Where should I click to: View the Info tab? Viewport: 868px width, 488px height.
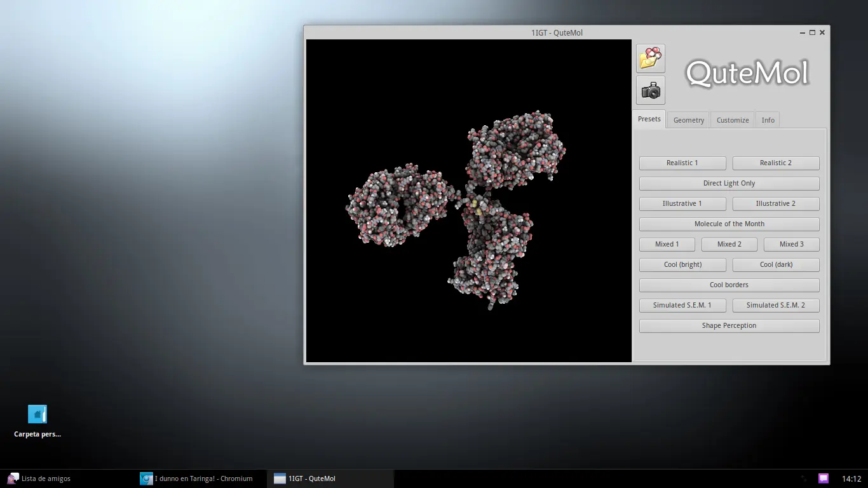click(x=767, y=119)
